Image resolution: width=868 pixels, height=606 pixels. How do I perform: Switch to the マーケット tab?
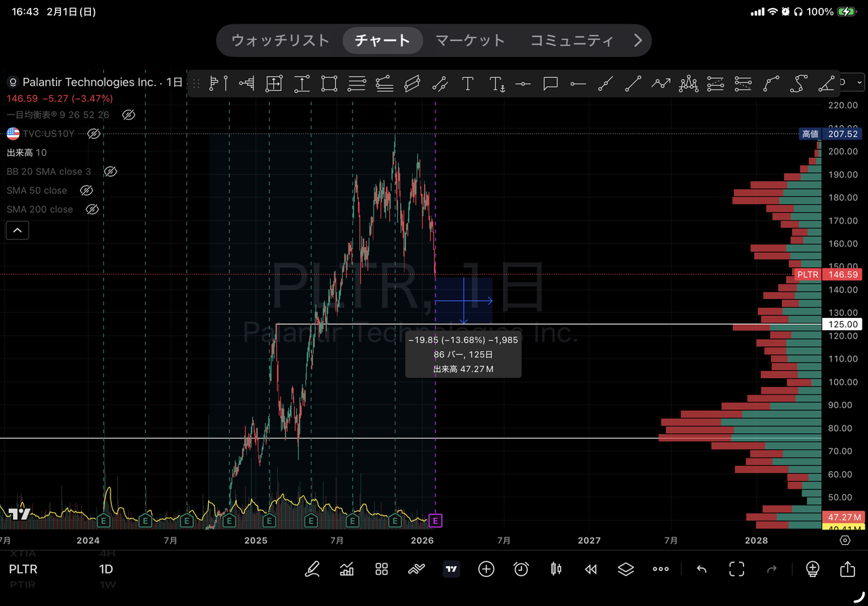point(470,40)
